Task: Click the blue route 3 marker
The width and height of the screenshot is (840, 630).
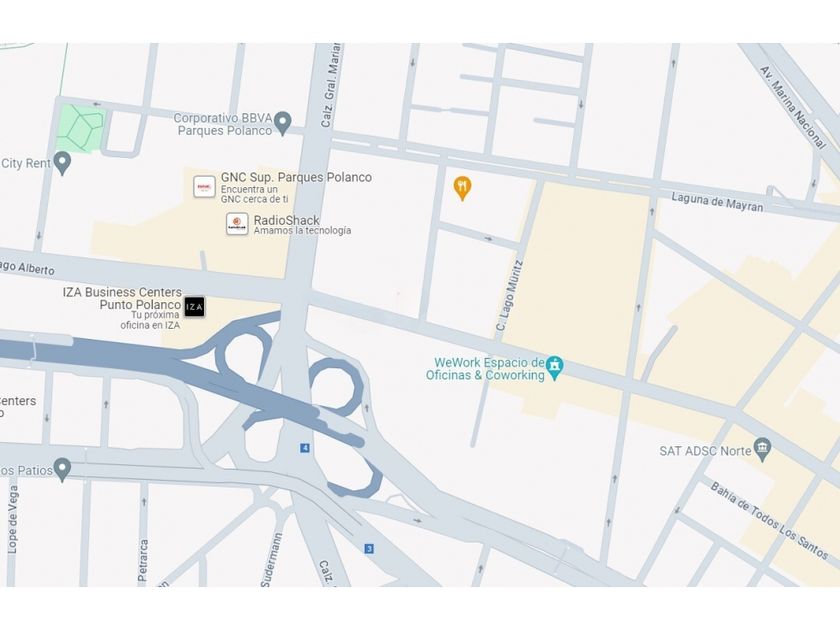Action: pyautogui.click(x=369, y=549)
